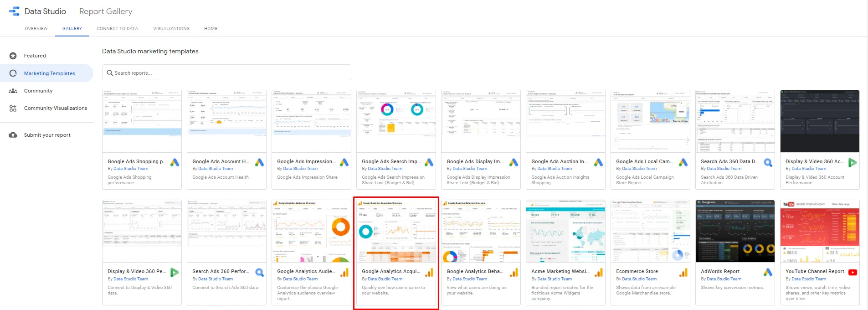Select Marketing Templates in the sidebar

46,73
